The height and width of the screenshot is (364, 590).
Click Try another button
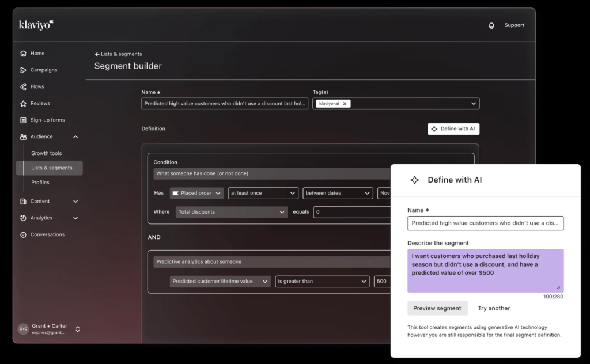[494, 308]
